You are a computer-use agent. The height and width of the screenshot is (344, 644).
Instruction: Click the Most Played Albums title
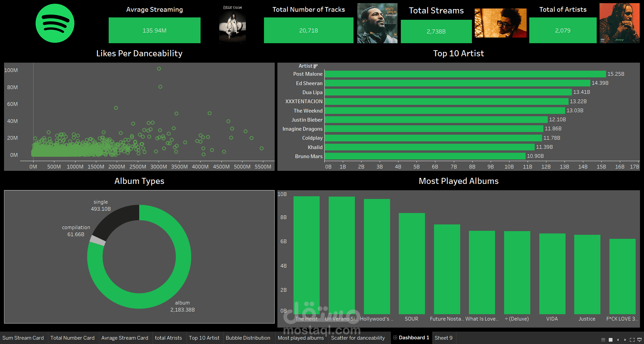point(459,181)
